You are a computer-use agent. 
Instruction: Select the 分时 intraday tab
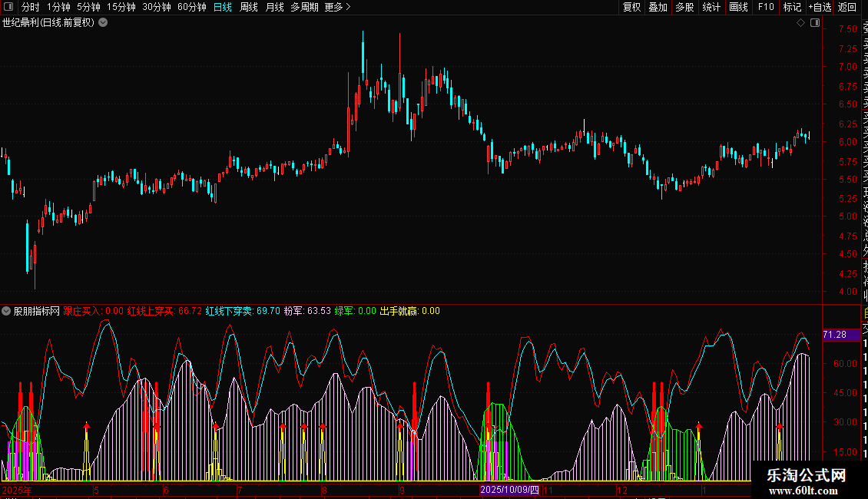[x=30, y=7]
